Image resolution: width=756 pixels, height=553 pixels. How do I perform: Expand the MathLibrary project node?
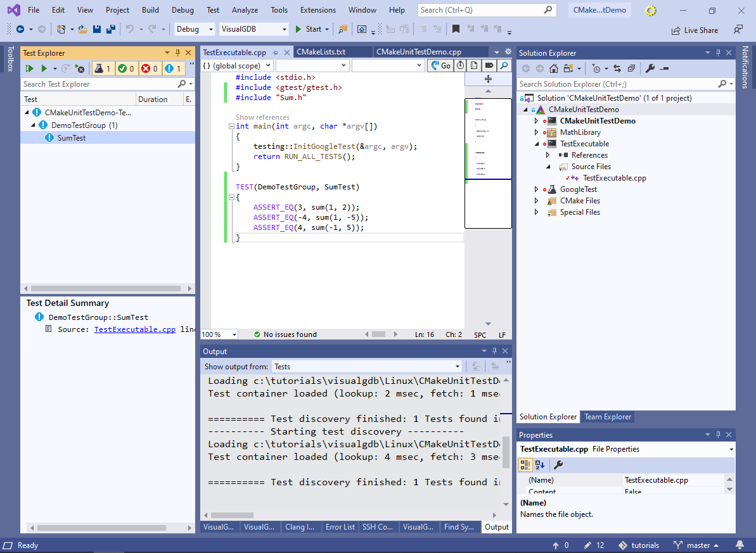[x=536, y=132]
